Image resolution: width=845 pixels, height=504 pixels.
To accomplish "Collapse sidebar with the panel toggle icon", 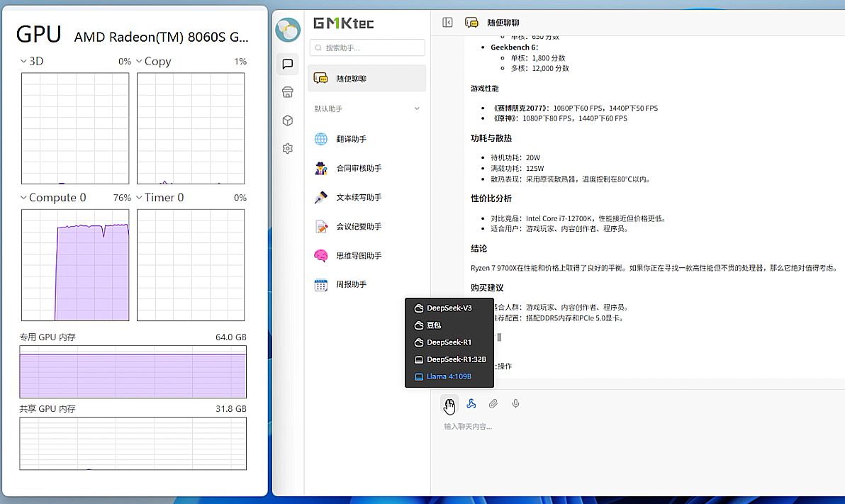I will click(447, 23).
